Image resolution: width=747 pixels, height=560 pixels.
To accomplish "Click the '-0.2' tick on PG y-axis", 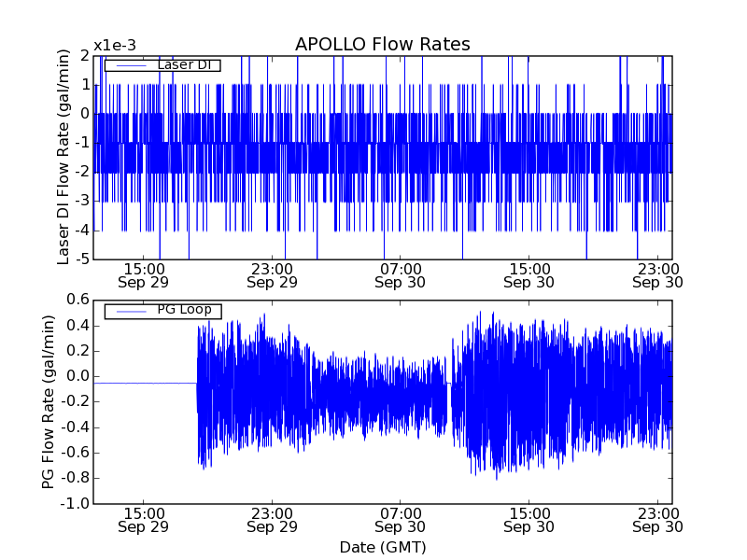I will coord(76,402).
